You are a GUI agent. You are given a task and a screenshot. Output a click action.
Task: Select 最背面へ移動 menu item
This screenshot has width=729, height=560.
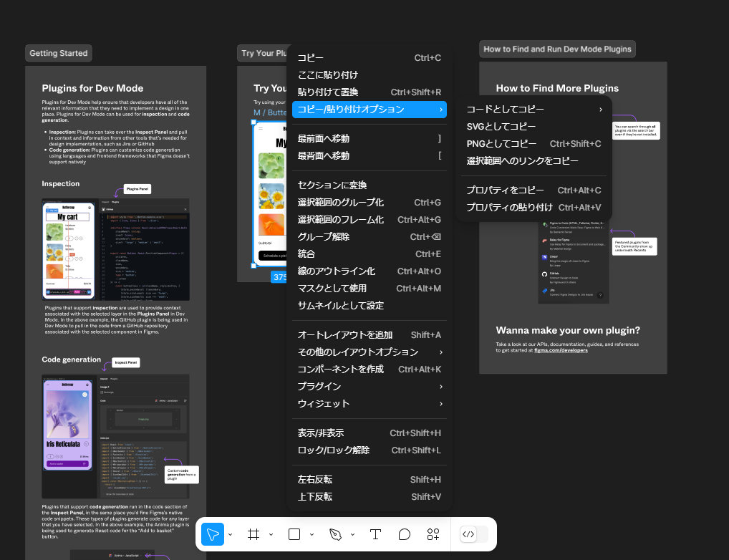[x=369, y=156]
